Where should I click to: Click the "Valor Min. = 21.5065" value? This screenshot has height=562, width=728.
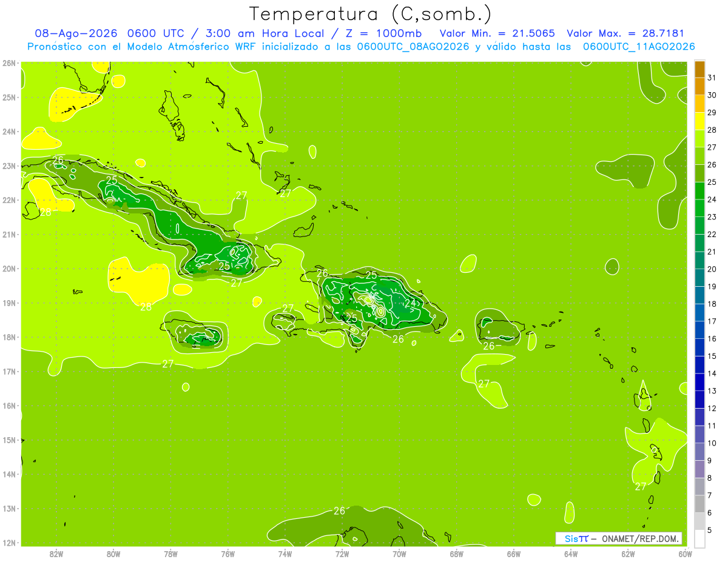(497, 33)
